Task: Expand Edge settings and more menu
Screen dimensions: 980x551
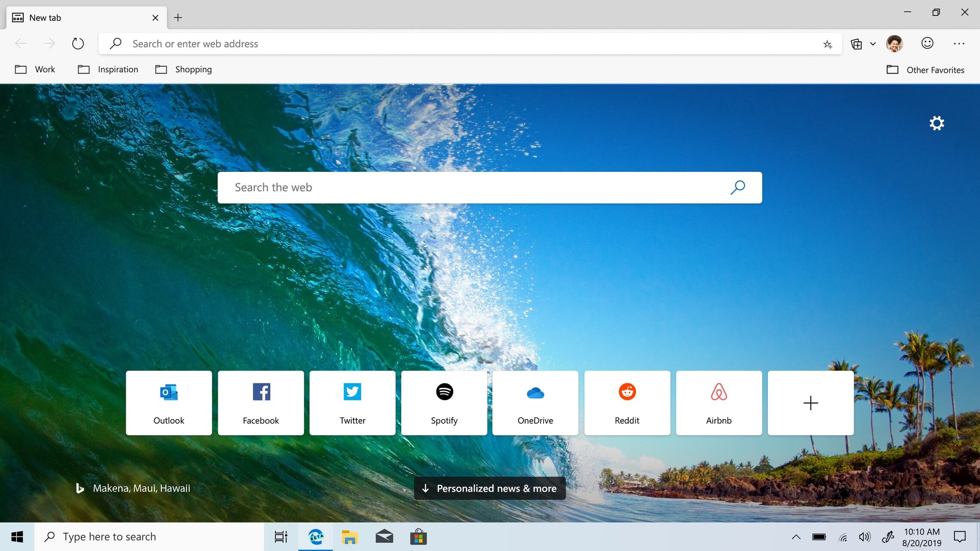Action: pos(958,43)
